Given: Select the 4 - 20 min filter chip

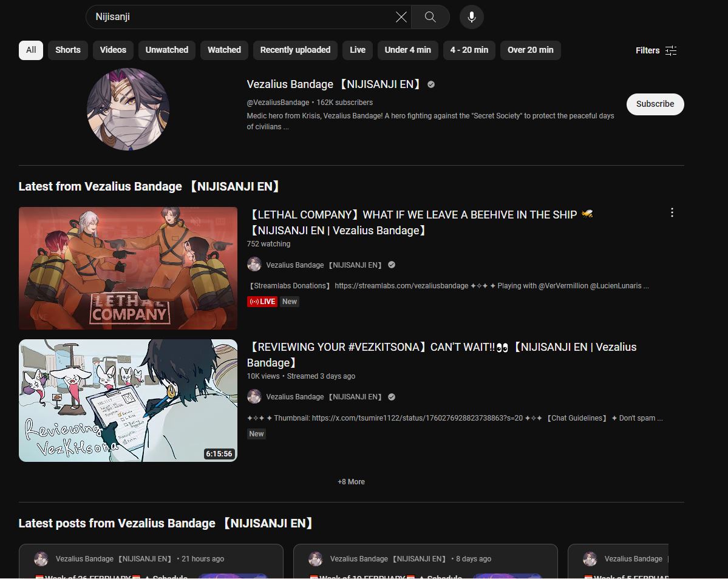Looking at the screenshot, I should tap(469, 50).
